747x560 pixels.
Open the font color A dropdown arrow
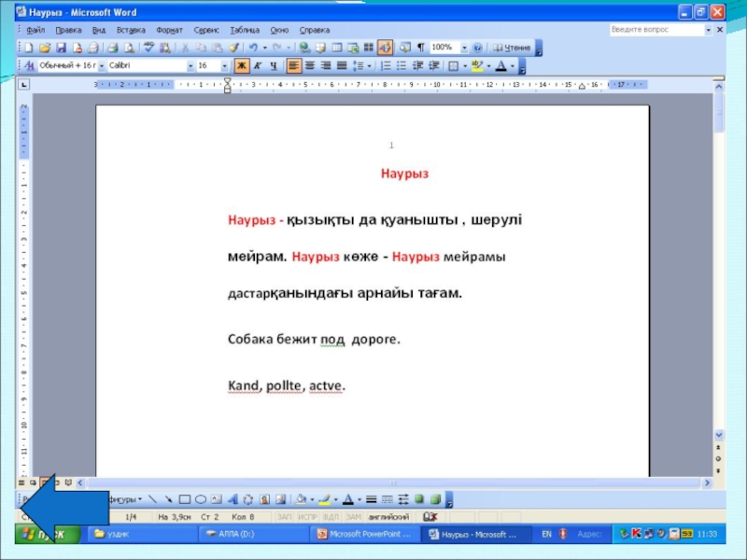513,65
